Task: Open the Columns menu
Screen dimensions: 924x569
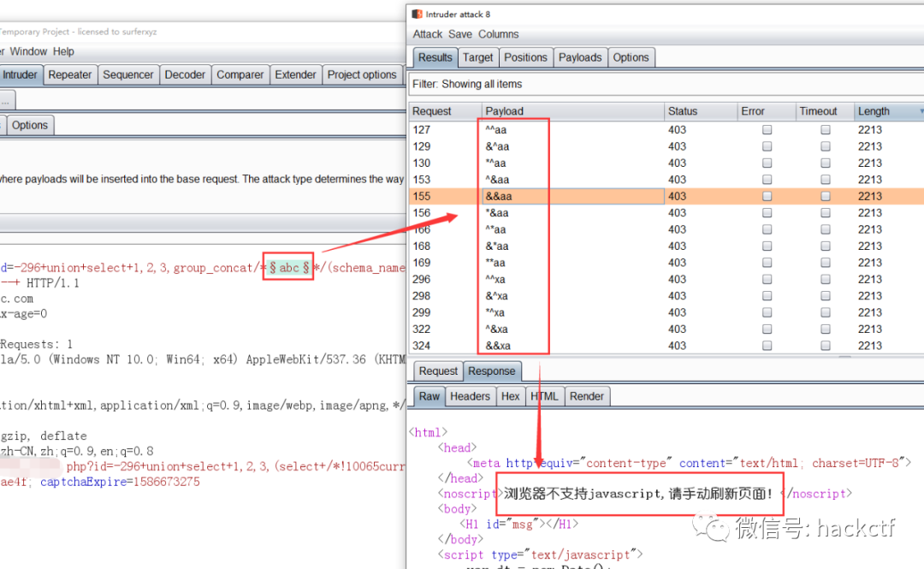Action: pyautogui.click(x=499, y=34)
